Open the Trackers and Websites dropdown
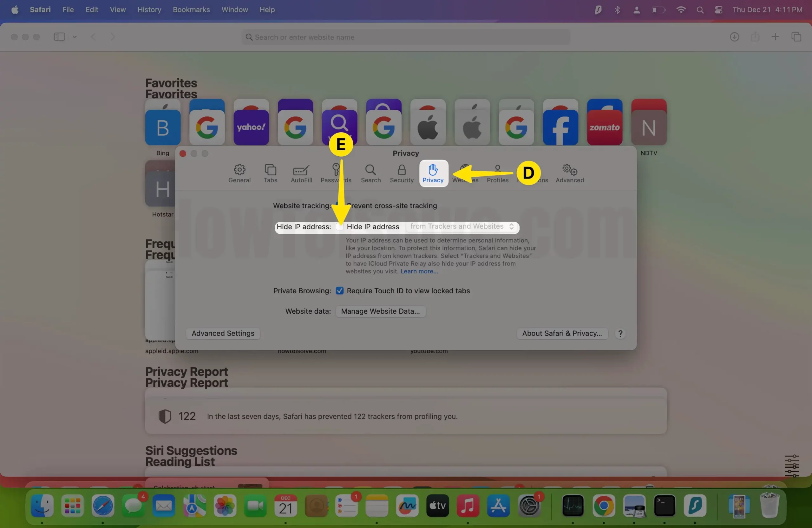The image size is (812, 528). (462, 226)
